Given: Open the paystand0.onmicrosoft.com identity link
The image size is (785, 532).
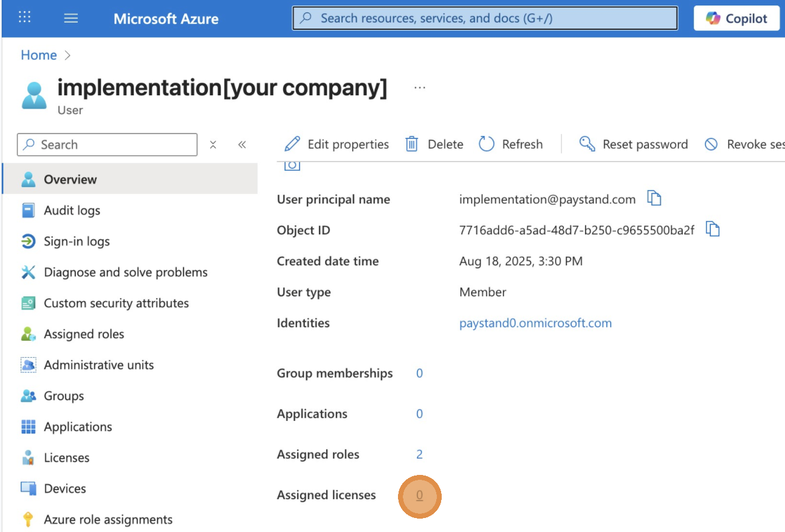Looking at the screenshot, I should [535, 323].
